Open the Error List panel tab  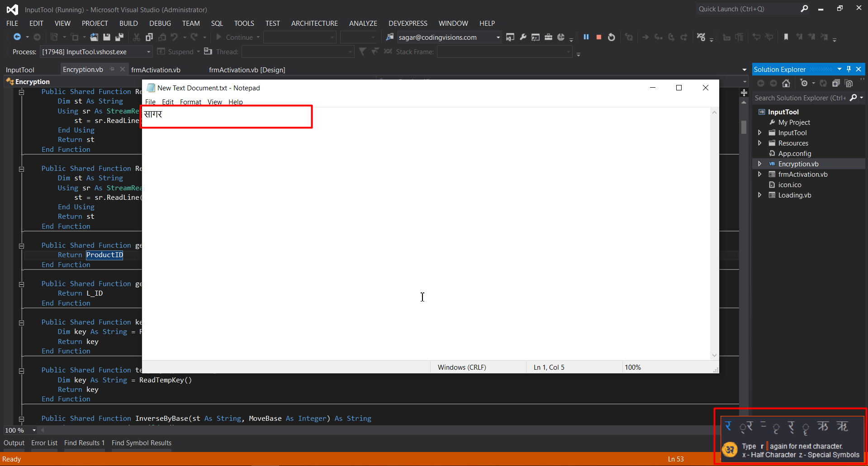pyautogui.click(x=44, y=443)
